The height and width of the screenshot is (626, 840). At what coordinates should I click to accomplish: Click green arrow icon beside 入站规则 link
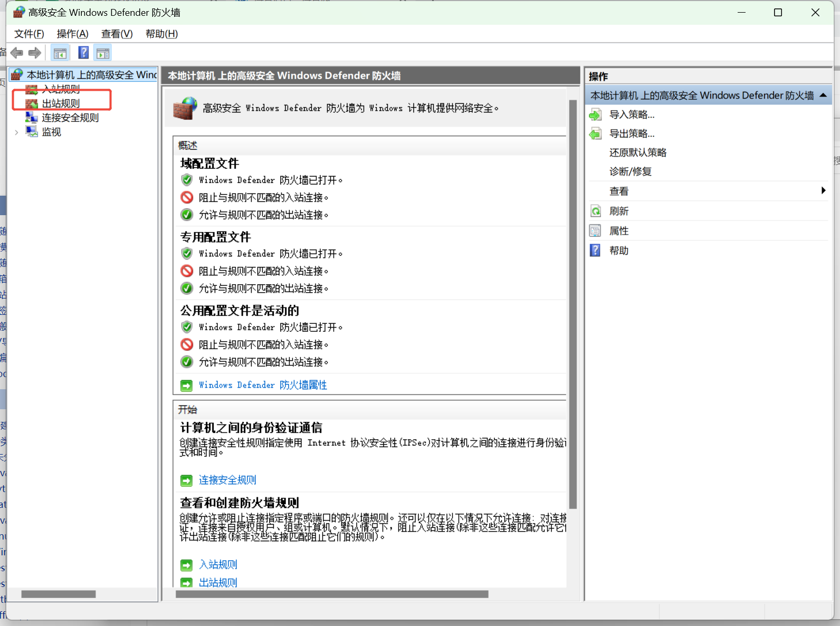[186, 565]
